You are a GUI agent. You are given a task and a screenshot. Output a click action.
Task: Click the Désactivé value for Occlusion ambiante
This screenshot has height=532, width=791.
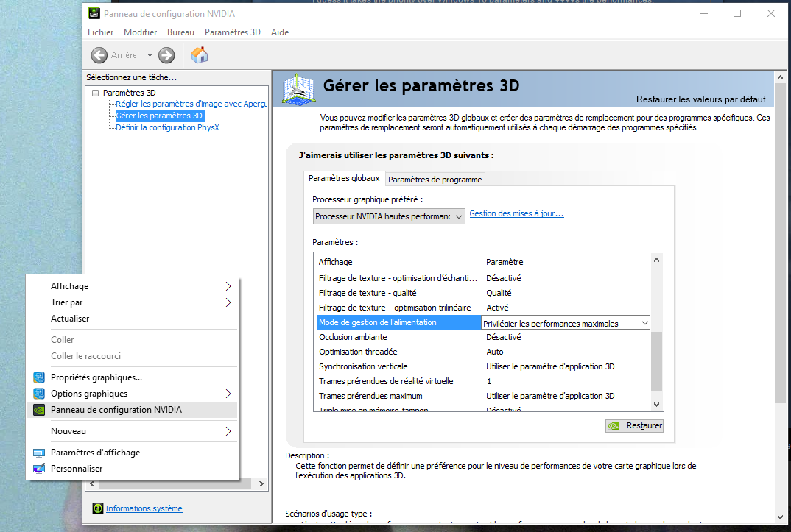point(504,337)
